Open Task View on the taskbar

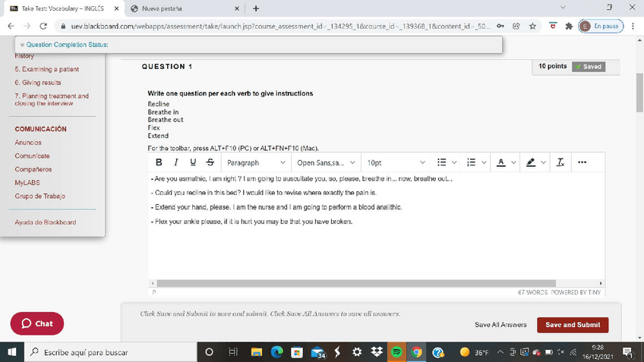(x=233, y=352)
